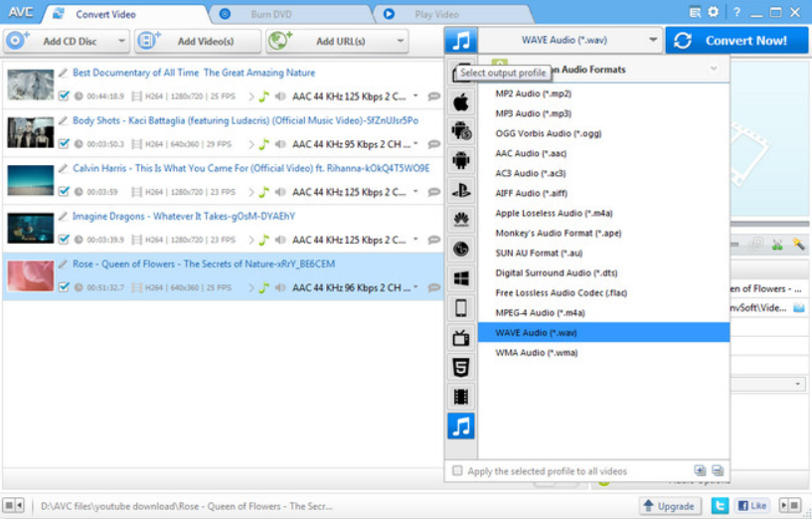The image size is (812, 519).
Task: Open subtitle bubble for Calvin Harris video
Action: click(x=434, y=192)
